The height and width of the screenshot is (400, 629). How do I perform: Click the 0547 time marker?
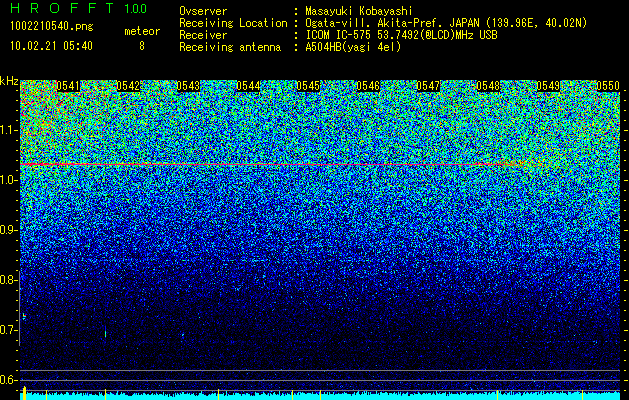pyautogui.click(x=428, y=86)
